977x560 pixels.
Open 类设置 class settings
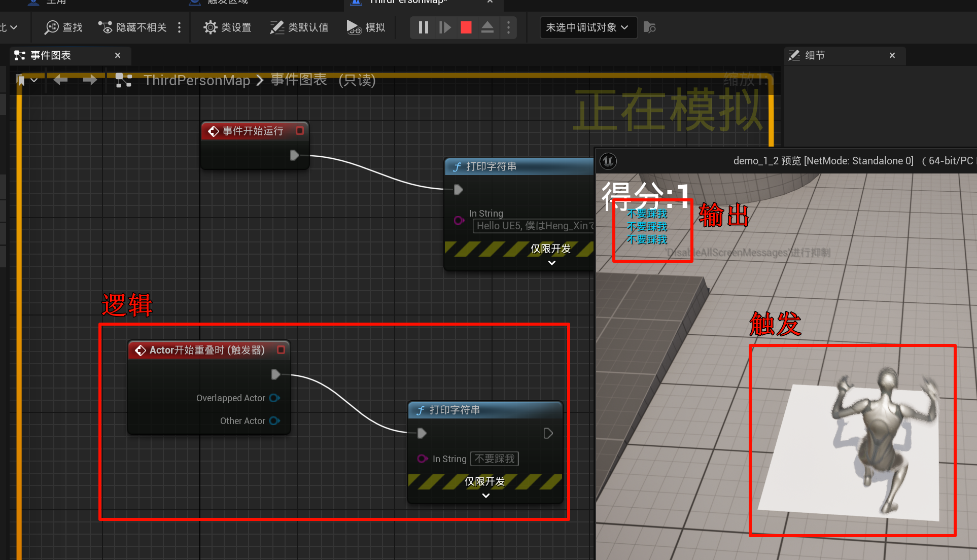click(x=228, y=27)
